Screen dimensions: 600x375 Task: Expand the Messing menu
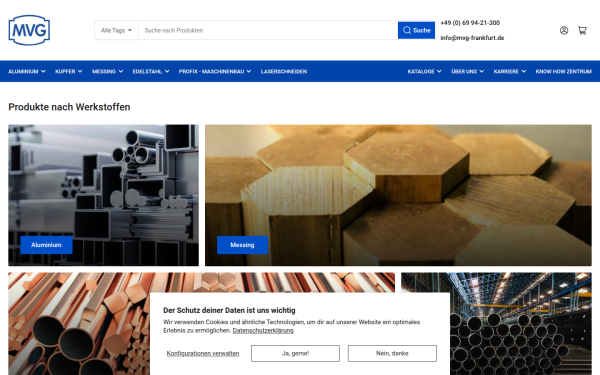[x=108, y=71]
